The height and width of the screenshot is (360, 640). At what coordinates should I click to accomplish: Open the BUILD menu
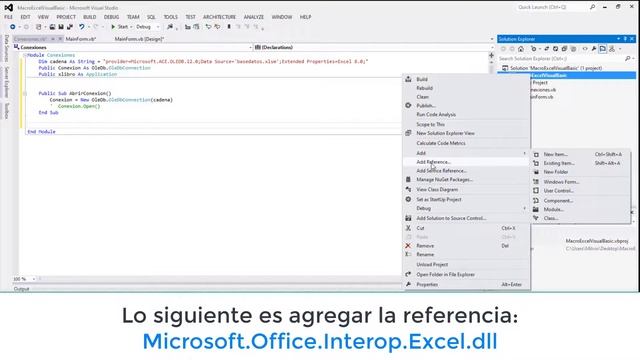pyautogui.click(x=90, y=17)
